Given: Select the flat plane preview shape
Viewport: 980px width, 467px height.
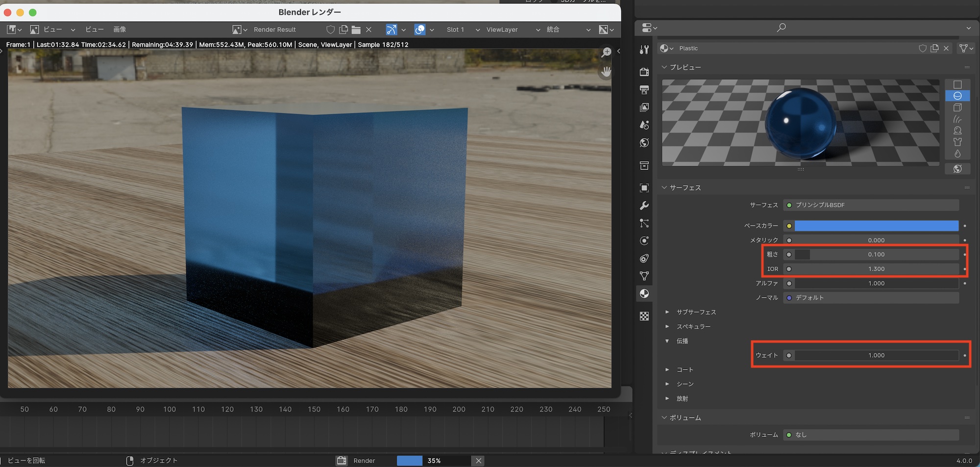Looking at the screenshot, I should point(957,84).
